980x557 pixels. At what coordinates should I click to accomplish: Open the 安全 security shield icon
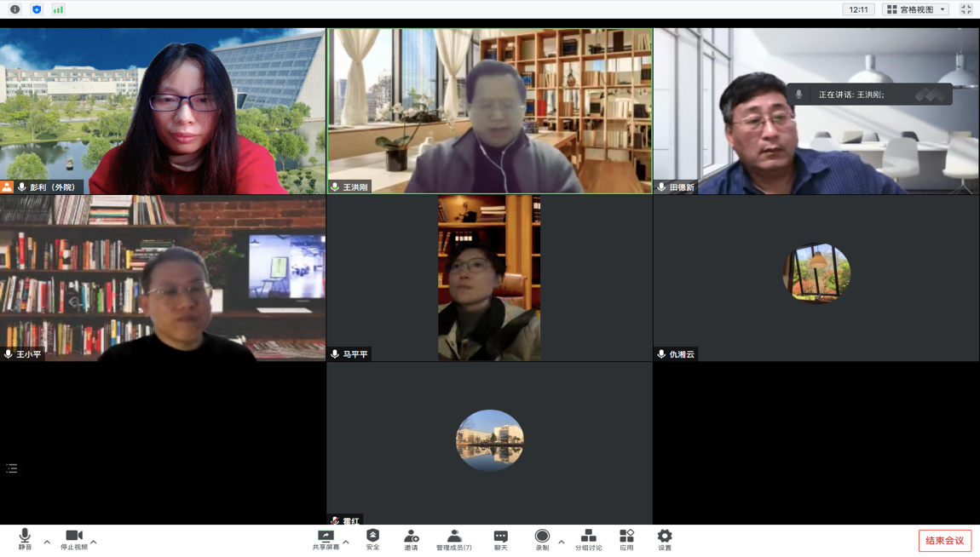[372, 537]
